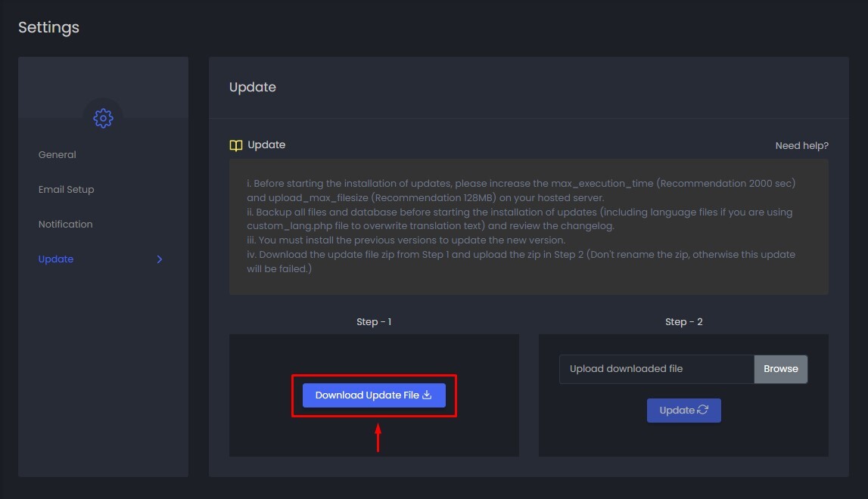Click the update instructions text box
The height and width of the screenshot is (499, 868).
point(528,226)
